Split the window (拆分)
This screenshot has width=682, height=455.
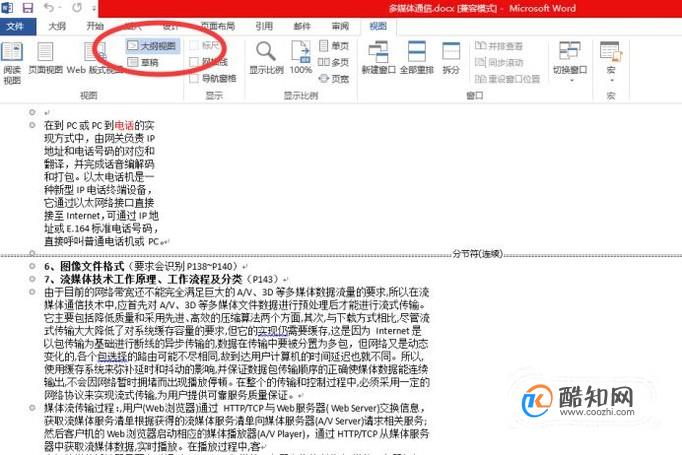(x=451, y=58)
